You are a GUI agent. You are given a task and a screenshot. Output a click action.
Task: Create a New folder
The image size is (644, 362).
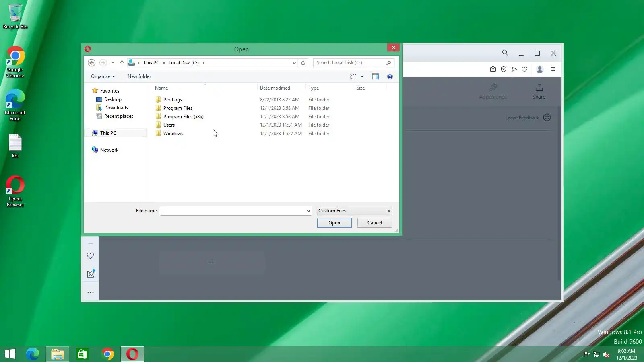click(x=139, y=76)
